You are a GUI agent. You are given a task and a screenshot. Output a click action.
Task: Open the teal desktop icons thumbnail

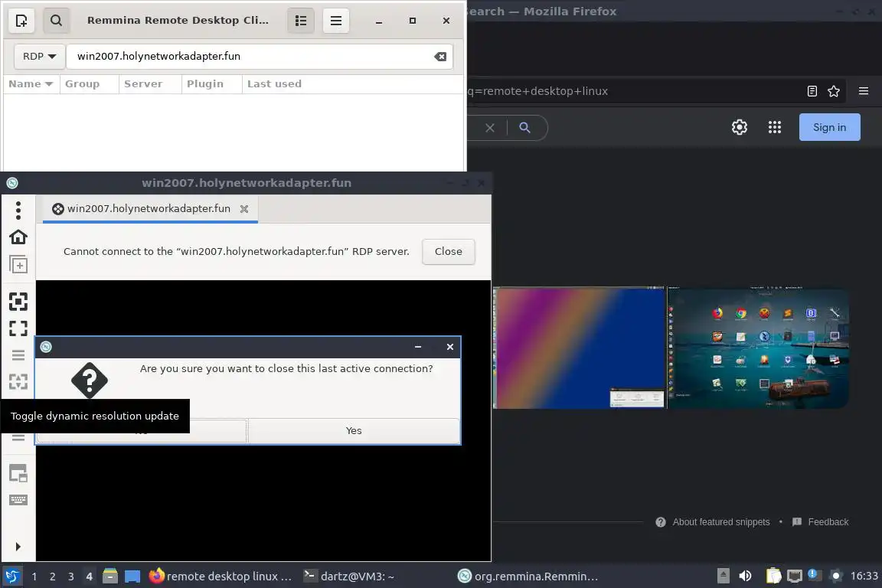click(x=758, y=348)
